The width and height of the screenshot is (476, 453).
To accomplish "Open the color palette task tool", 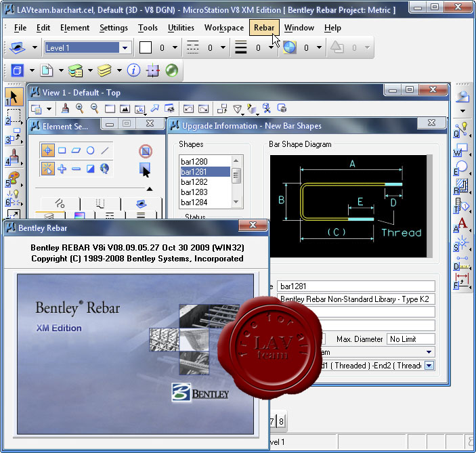I will (14, 178).
